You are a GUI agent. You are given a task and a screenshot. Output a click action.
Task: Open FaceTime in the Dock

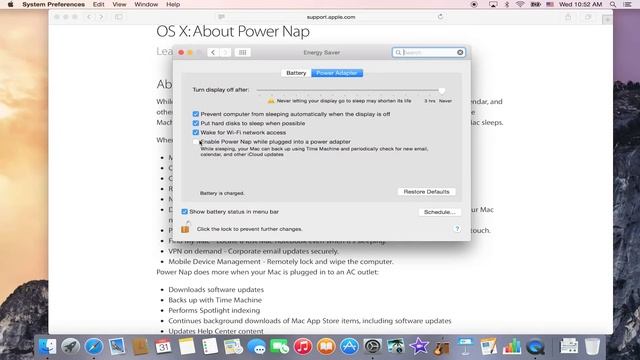280,347
